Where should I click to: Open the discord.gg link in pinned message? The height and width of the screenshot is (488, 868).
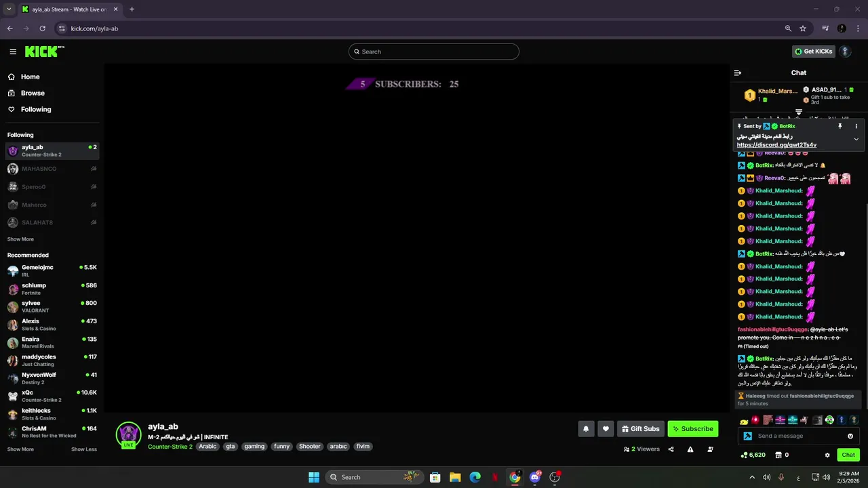(x=776, y=145)
